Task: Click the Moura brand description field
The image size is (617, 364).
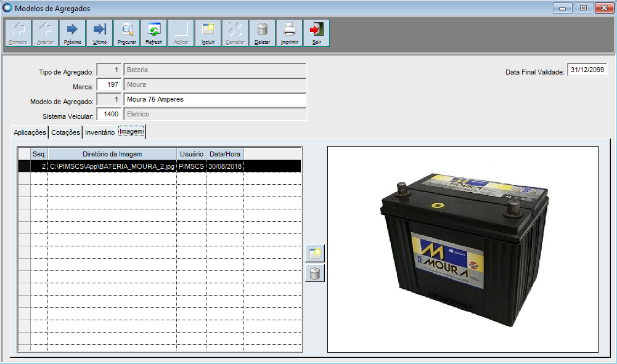Action: 215,84
